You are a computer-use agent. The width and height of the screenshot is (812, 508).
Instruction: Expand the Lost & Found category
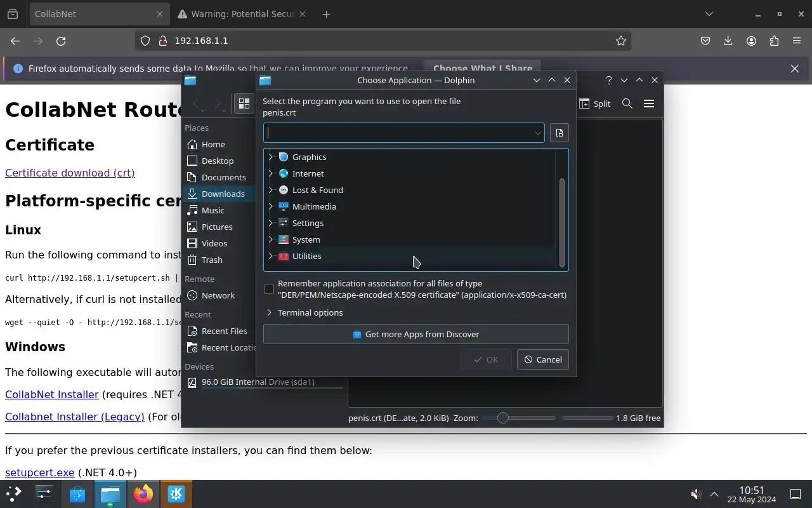point(270,190)
